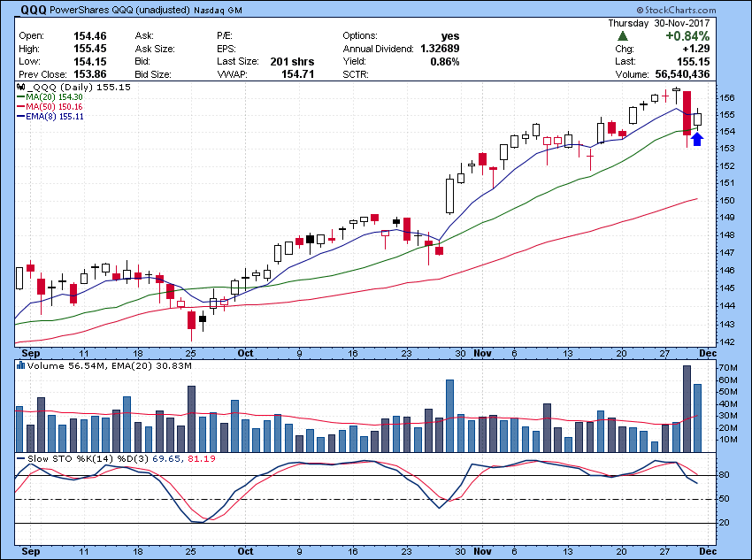Open the StockCharts.com copyright link
This screenshot has width=752, height=560.
click(x=676, y=10)
